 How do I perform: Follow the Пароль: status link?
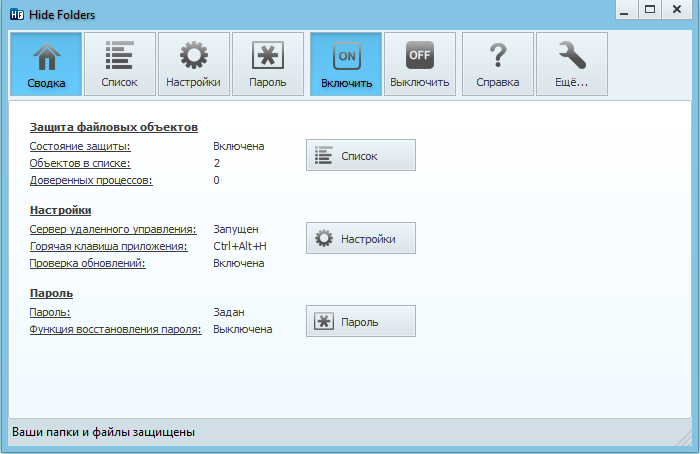pos(50,312)
